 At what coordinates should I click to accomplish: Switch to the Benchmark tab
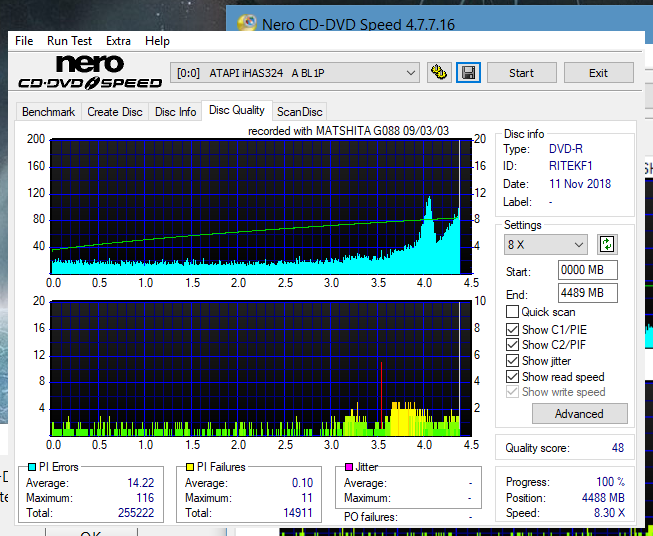[x=49, y=112]
